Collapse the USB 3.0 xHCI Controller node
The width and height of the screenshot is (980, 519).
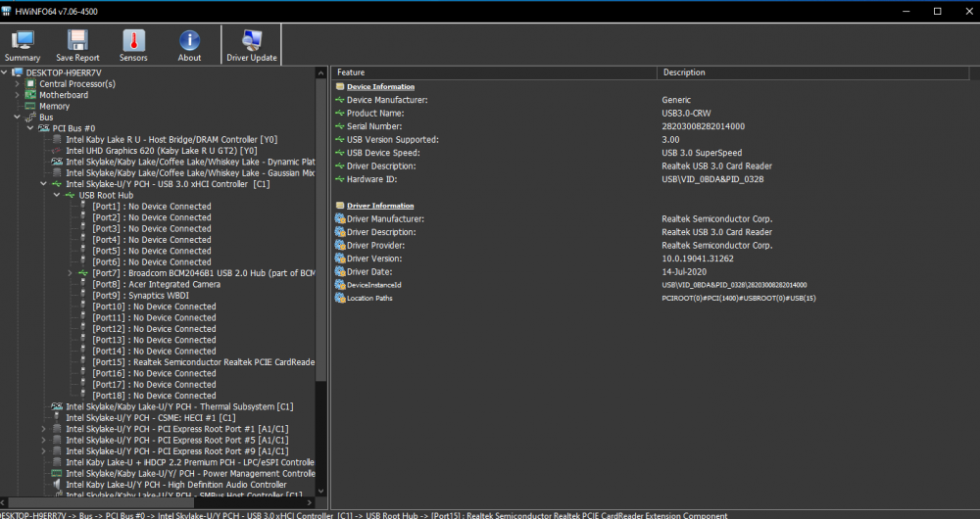pyautogui.click(x=44, y=184)
